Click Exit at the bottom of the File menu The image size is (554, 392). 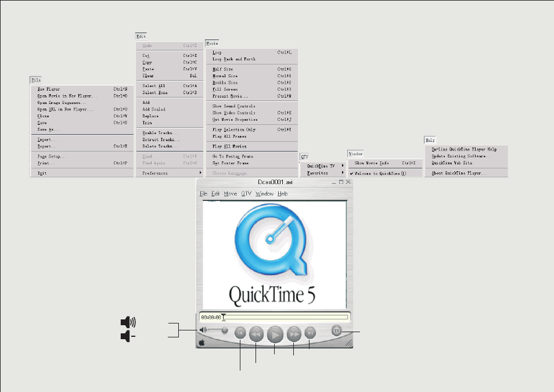(82, 173)
